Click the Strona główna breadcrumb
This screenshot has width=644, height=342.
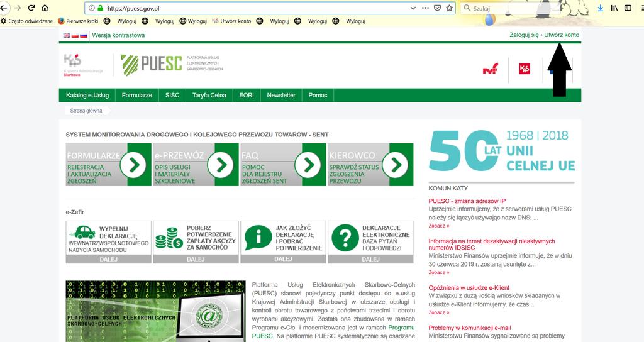tap(86, 111)
